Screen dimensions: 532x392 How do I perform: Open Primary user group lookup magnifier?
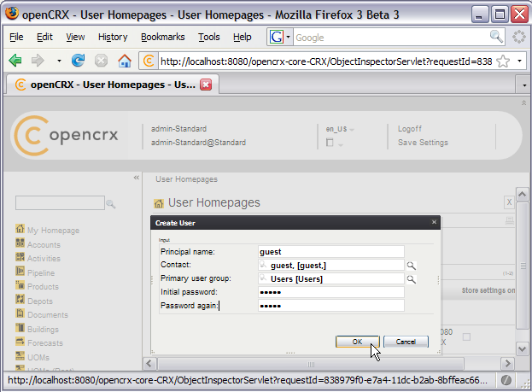pos(412,279)
